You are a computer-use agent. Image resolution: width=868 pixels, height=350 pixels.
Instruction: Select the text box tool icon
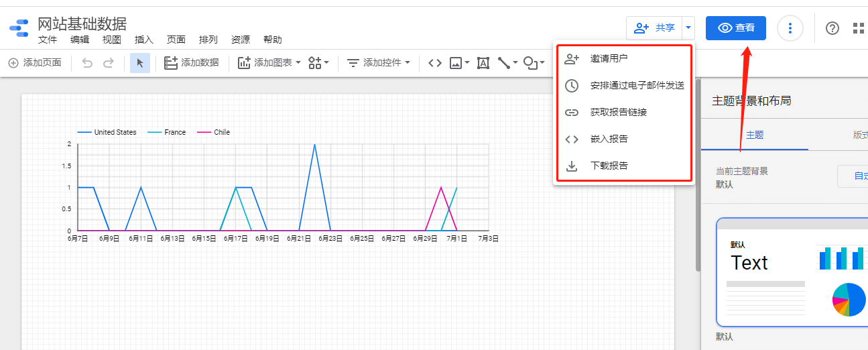(483, 63)
